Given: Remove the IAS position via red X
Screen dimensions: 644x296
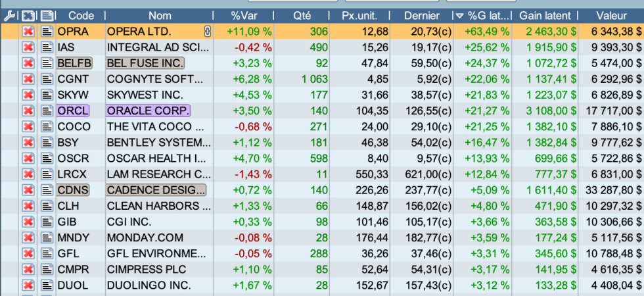Looking at the screenshot, I should (28, 47).
